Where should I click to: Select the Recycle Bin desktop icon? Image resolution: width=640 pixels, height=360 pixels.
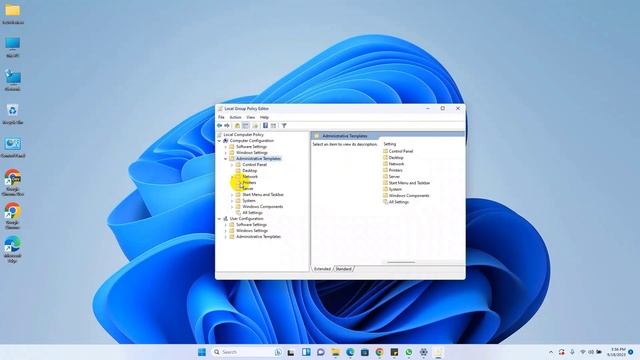point(13,114)
